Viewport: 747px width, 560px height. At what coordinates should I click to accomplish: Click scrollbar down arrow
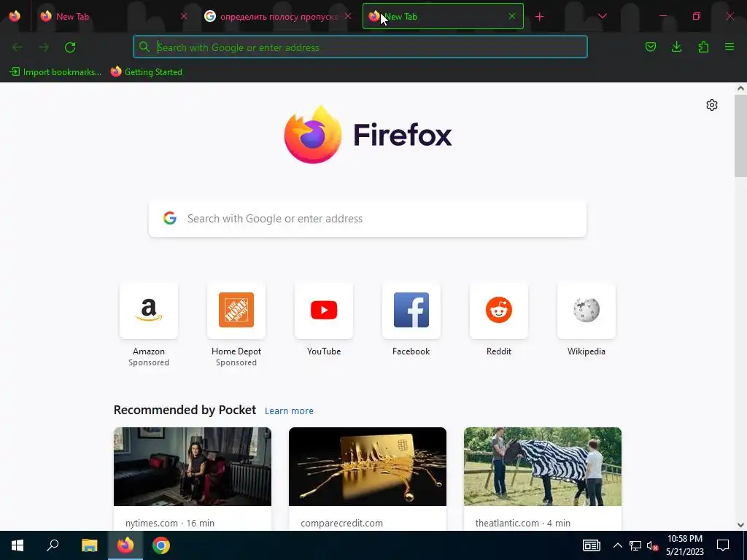740,525
